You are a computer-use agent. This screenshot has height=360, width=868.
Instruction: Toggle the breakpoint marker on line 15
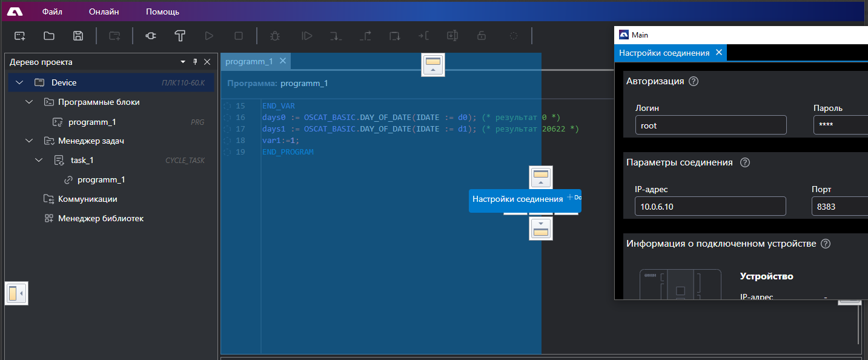227,106
